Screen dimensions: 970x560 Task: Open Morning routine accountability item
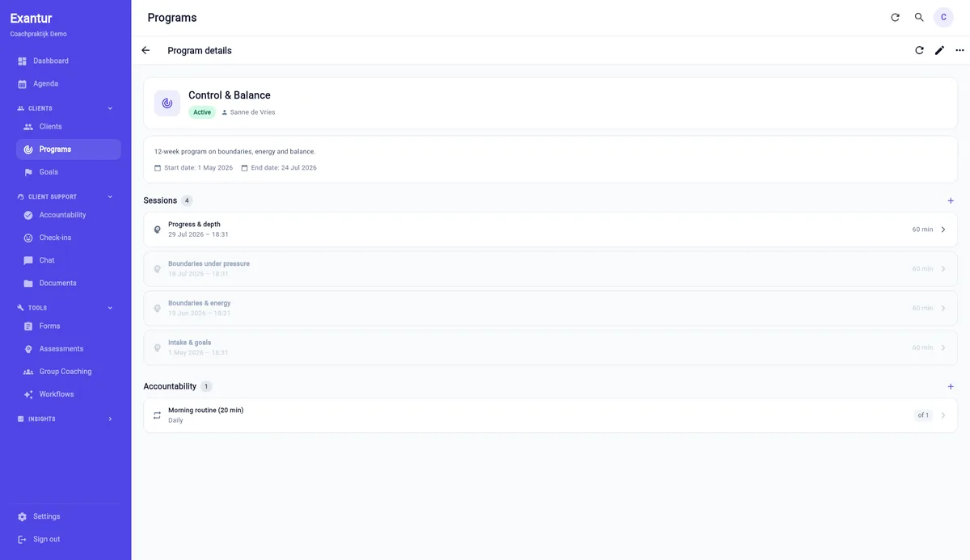(x=550, y=415)
